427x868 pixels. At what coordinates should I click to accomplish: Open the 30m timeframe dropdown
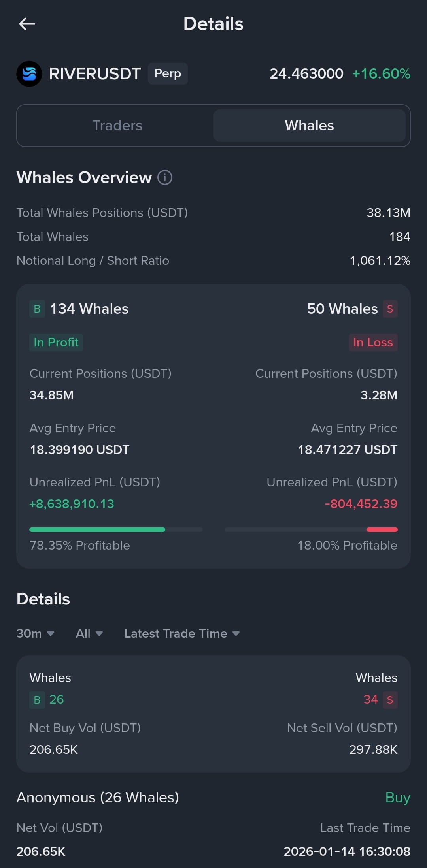[35, 633]
